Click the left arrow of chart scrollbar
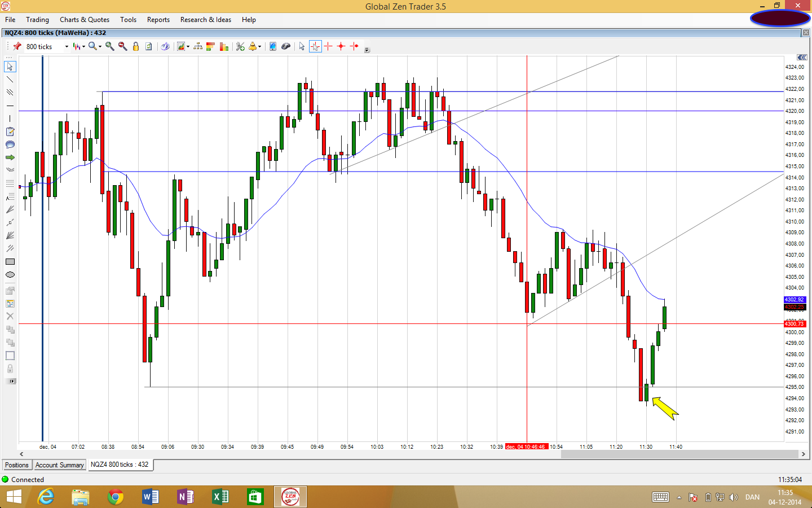 (x=22, y=454)
